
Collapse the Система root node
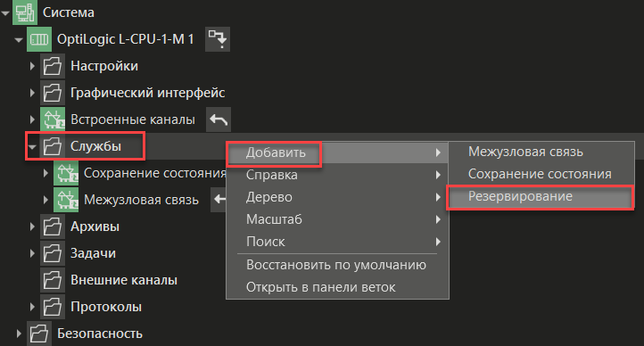(x=5, y=13)
